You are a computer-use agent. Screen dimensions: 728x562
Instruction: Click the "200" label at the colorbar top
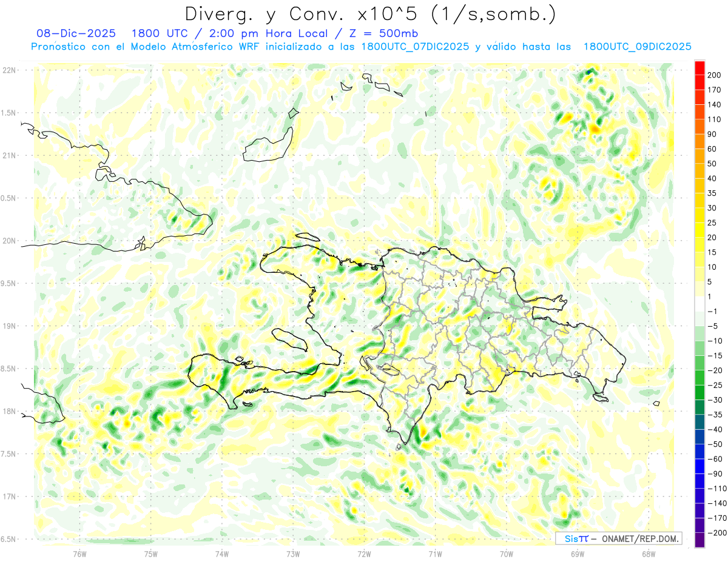click(x=715, y=75)
